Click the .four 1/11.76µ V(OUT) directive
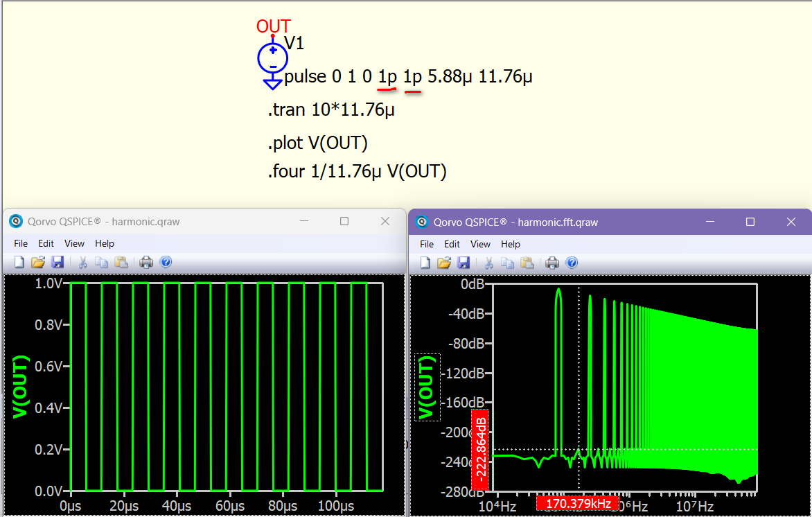812x517 pixels. [357, 171]
